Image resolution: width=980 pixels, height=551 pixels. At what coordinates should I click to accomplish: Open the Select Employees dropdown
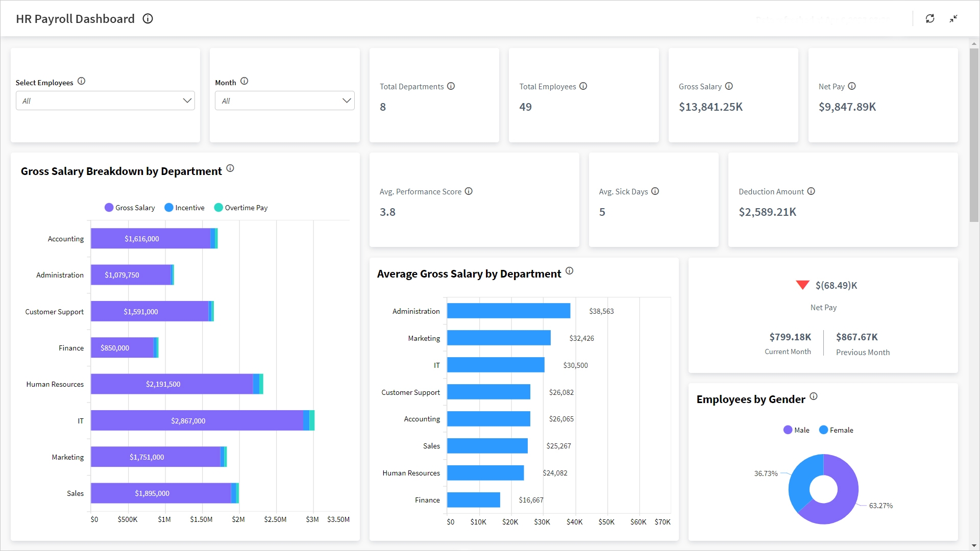(x=105, y=101)
